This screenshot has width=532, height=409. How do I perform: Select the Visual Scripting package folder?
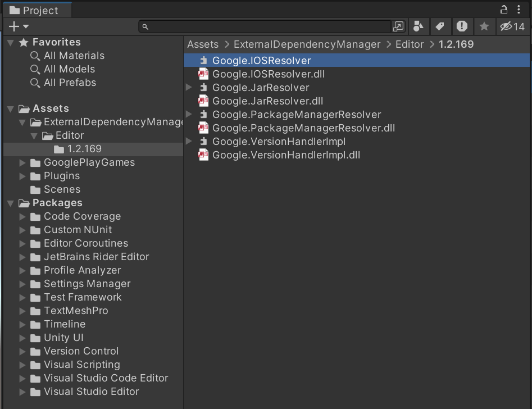pyautogui.click(x=82, y=365)
